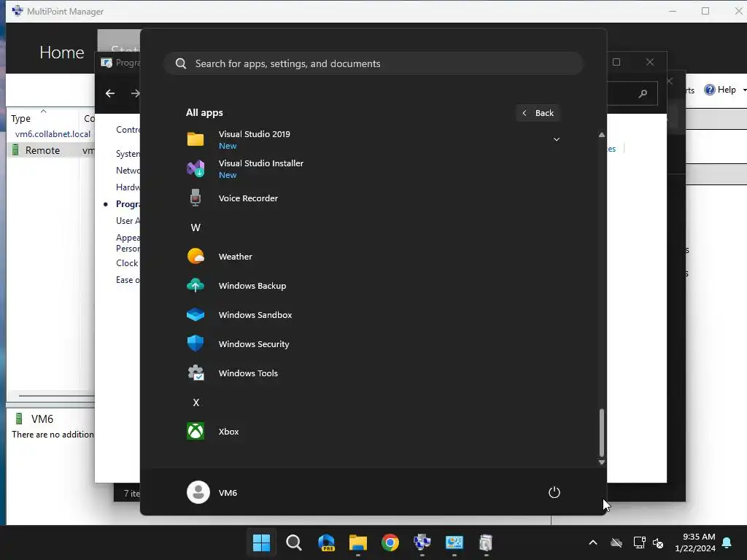Open File Explorer from taskbar
Screen dimensions: 747x560
(357, 542)
